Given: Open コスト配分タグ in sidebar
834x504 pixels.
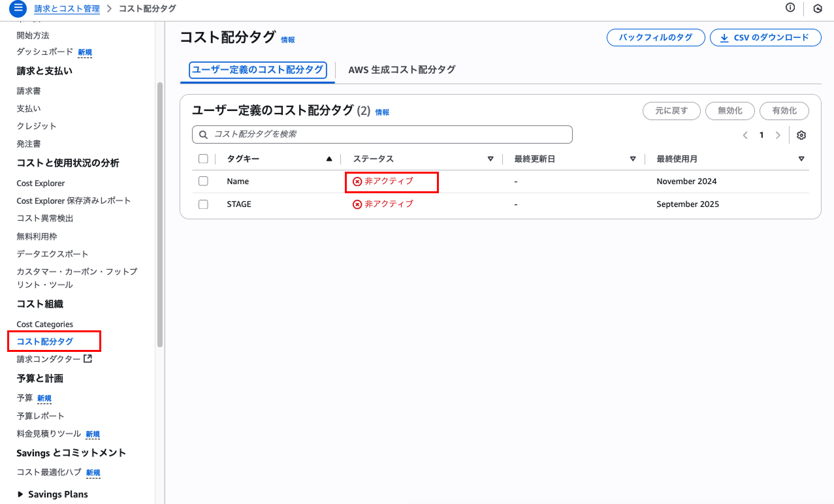Looking at the screenshot, I should [x=44, y=341].
